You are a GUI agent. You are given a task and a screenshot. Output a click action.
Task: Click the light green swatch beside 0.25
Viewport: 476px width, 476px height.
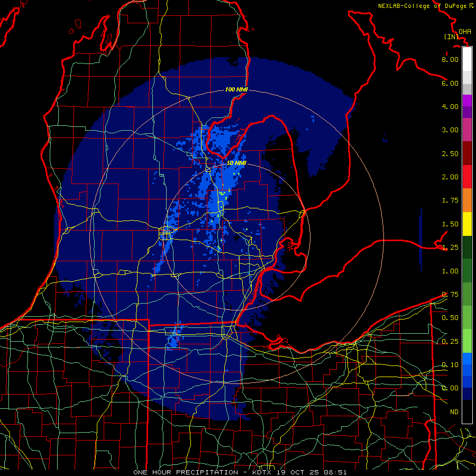pyautogui.click(x=467, y=341)
